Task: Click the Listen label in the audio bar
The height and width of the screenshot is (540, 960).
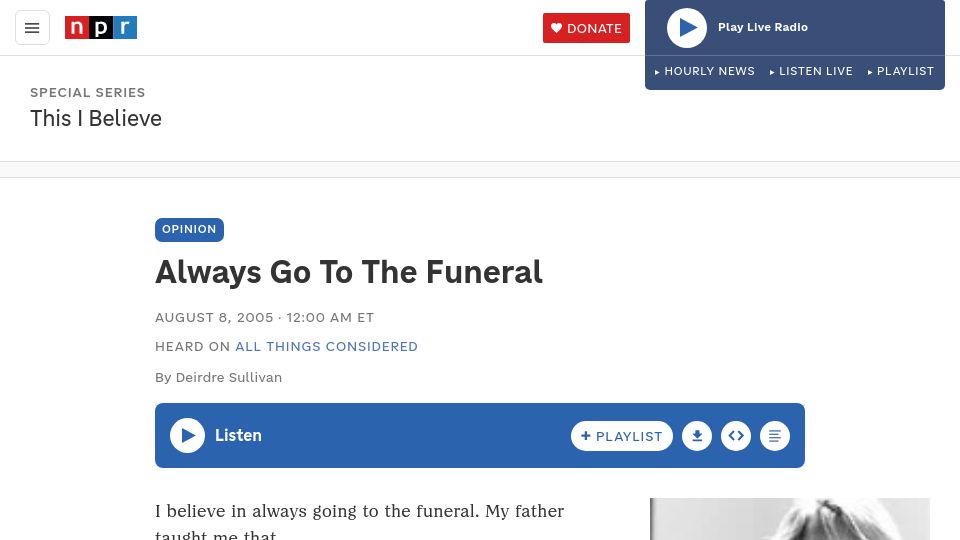Action: (238, 435)
